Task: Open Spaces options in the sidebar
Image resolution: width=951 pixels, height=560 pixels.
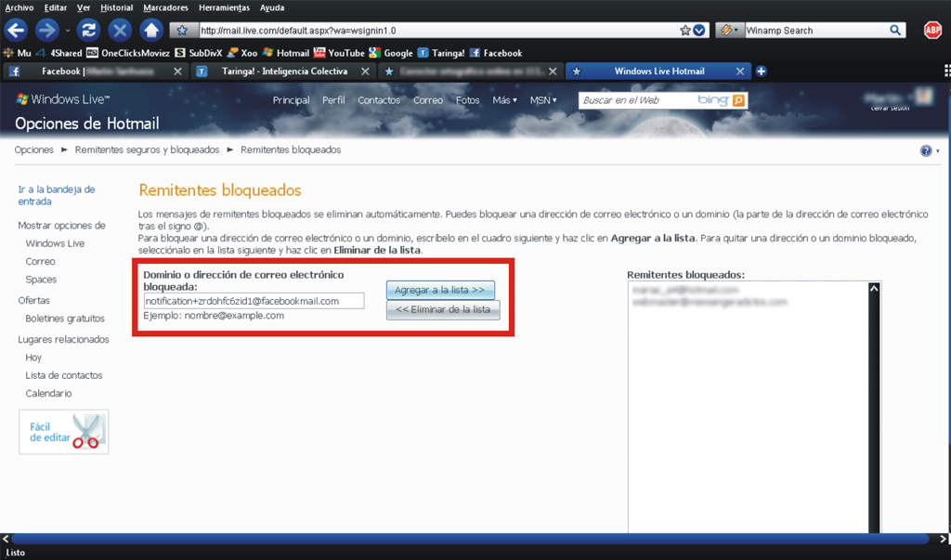Action: pyautogui.click(x=41, y=280)
